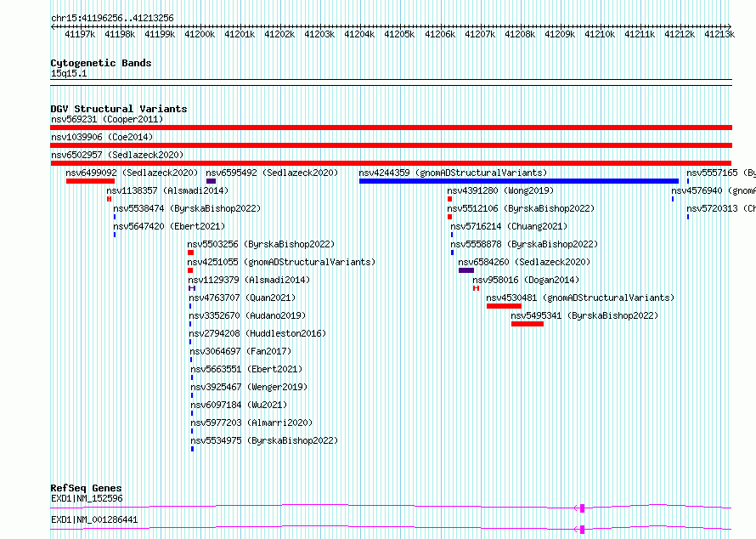The image size is (756, 539).
Task: Click the nsv4251055 (gnomADStructuralVariants) label
Action: click(281, 262)
